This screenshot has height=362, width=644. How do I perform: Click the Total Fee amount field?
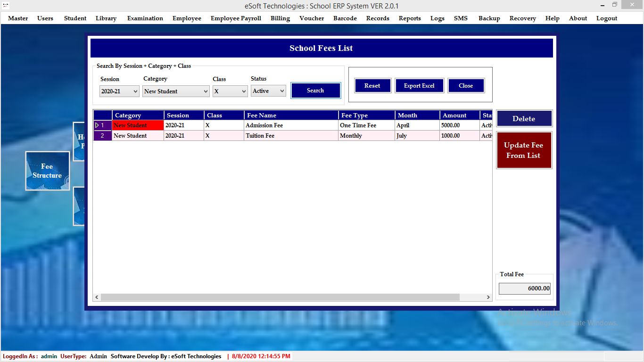coord(524,288)
